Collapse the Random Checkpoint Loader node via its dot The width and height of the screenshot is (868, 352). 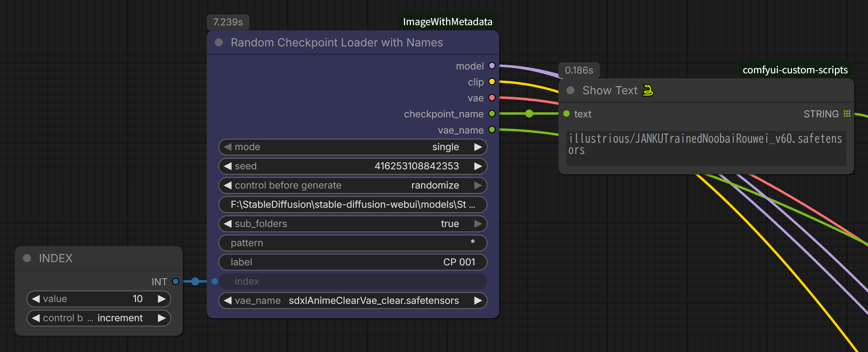pos(219,43)
